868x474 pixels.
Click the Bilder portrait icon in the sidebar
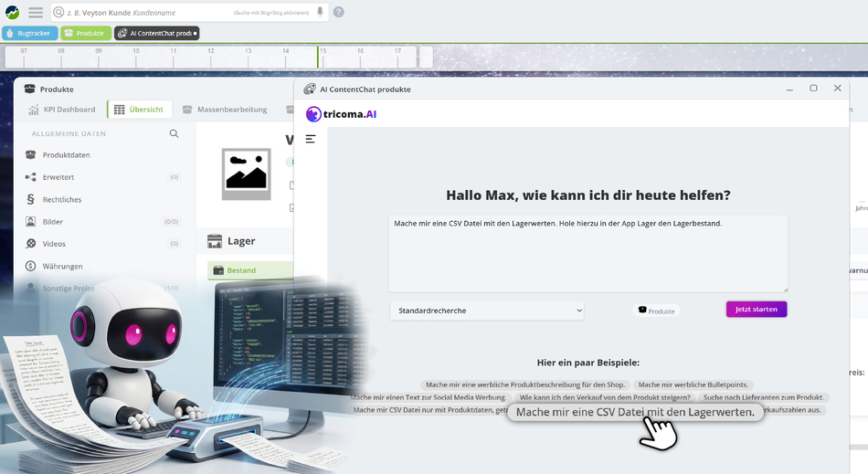30,222
